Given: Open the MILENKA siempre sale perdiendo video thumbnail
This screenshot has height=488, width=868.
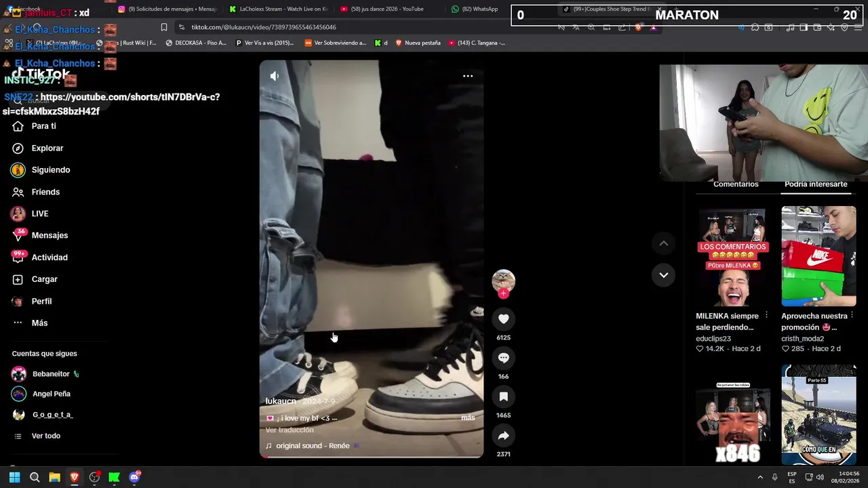Looking at the screenshot, I should (732, 256).
